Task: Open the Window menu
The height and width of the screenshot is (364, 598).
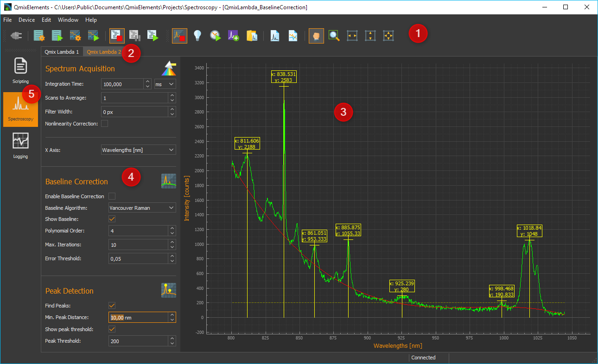Action: click(68, 20)
